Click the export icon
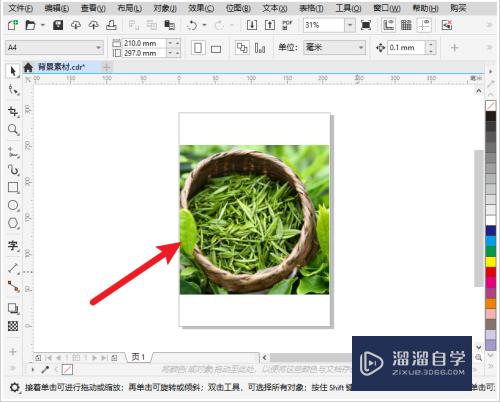 [269, 25]
